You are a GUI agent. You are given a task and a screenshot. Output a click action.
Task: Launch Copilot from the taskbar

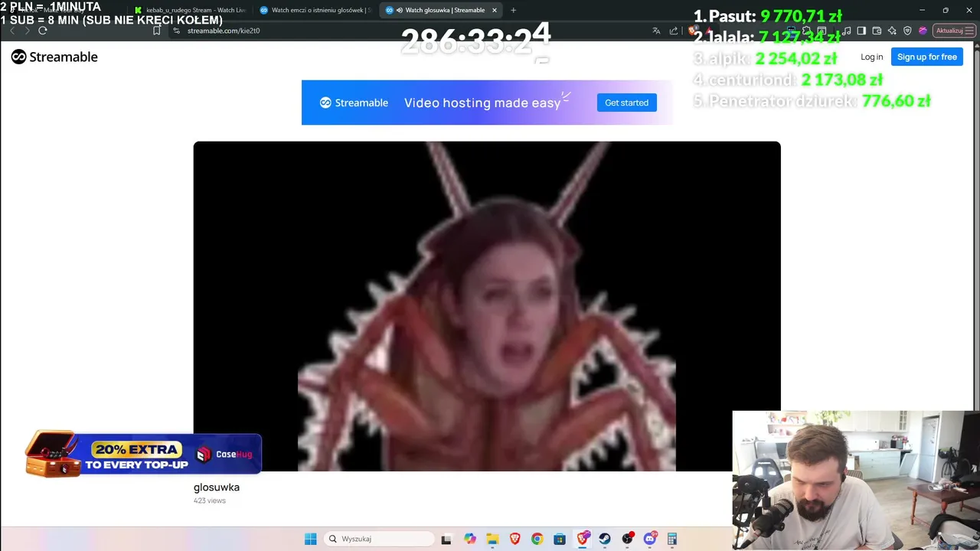(x=469, y=539)
